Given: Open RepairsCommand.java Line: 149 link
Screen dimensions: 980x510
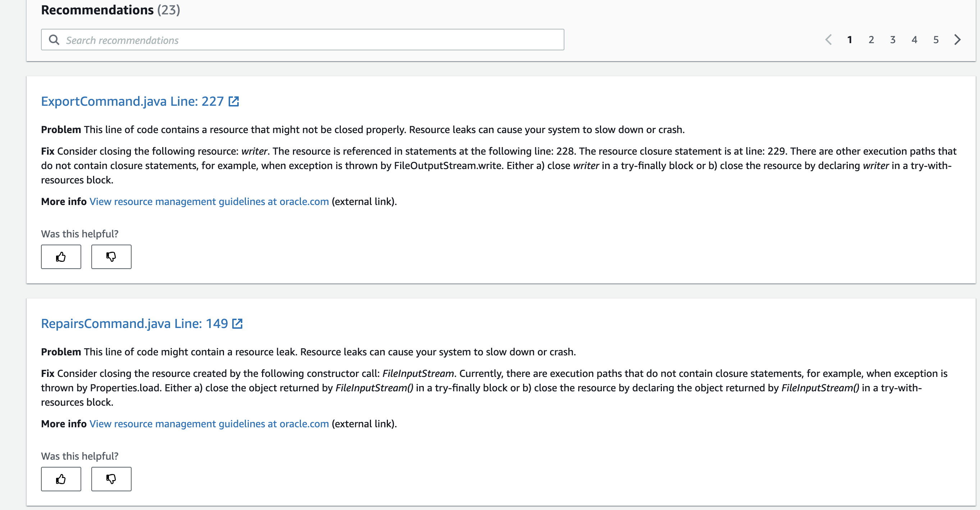Looking at the screenshot, I should click(x=134, y=323).
